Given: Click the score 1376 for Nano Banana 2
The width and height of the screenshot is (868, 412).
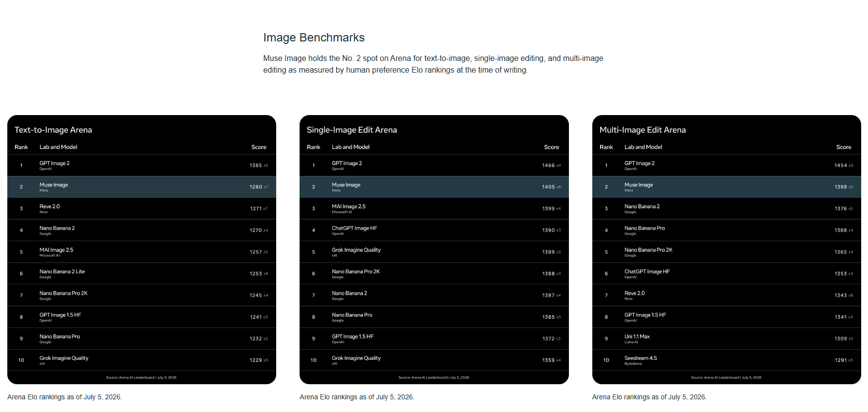Looking at the screenshot, I should pyautogui.click(x=841, y=209).
